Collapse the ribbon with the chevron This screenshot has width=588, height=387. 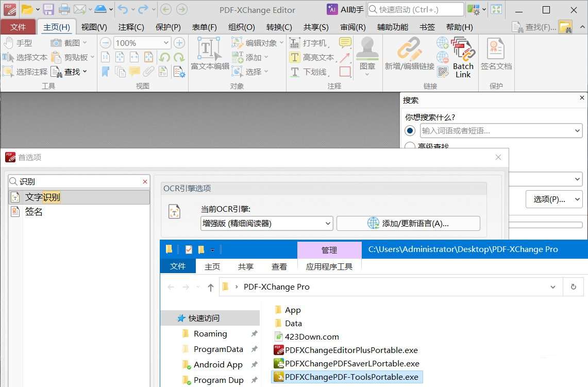[582, 27]
